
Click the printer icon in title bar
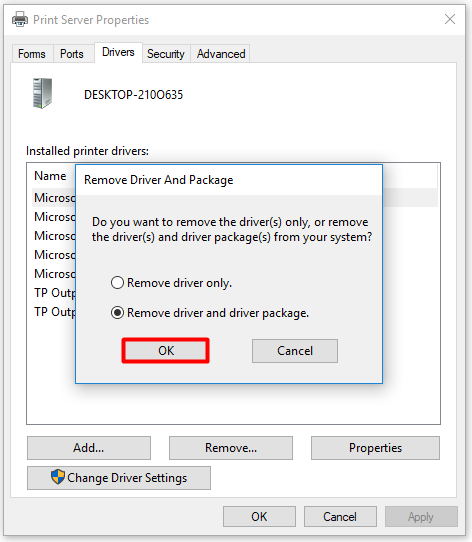pos(20,19)
